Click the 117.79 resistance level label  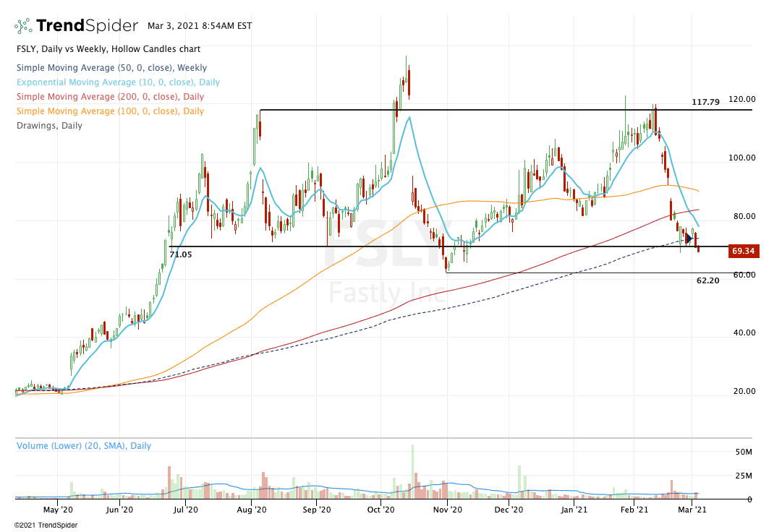[x=705, y=102]
